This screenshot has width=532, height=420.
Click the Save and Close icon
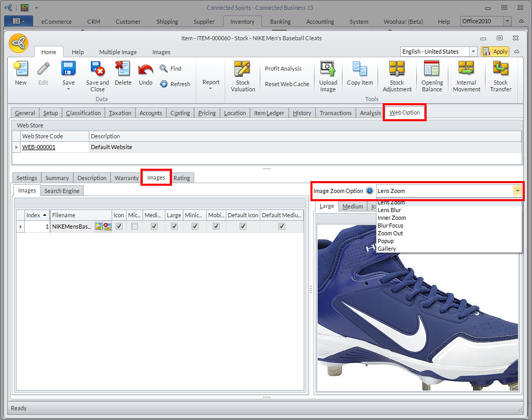coord(97,69)
